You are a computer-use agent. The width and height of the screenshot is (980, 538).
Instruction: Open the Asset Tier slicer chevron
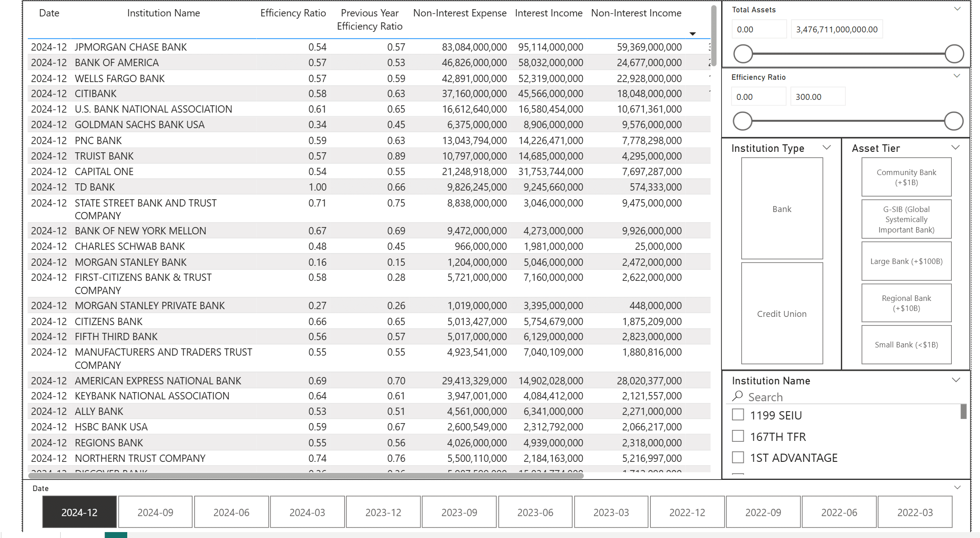(x=955, y=148)
